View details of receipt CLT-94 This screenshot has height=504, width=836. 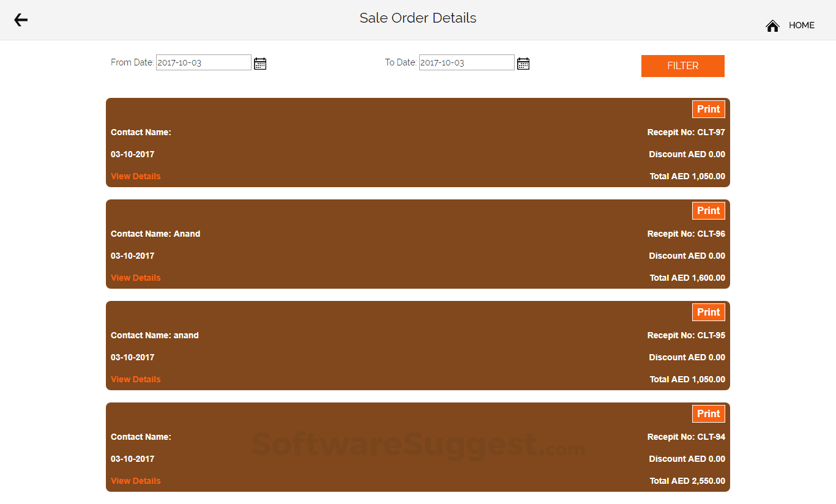pos(135,480)
